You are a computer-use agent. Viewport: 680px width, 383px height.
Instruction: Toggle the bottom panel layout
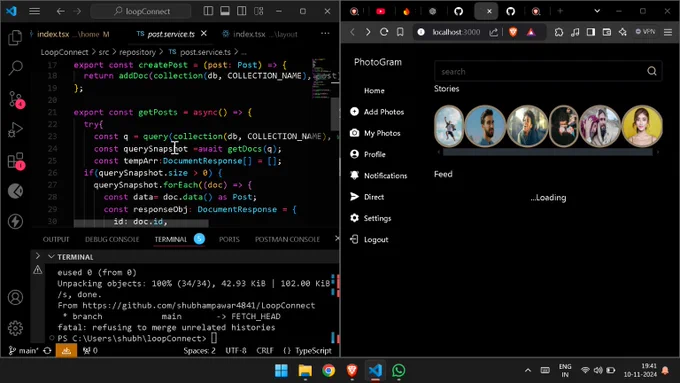(x=225, y=11)
